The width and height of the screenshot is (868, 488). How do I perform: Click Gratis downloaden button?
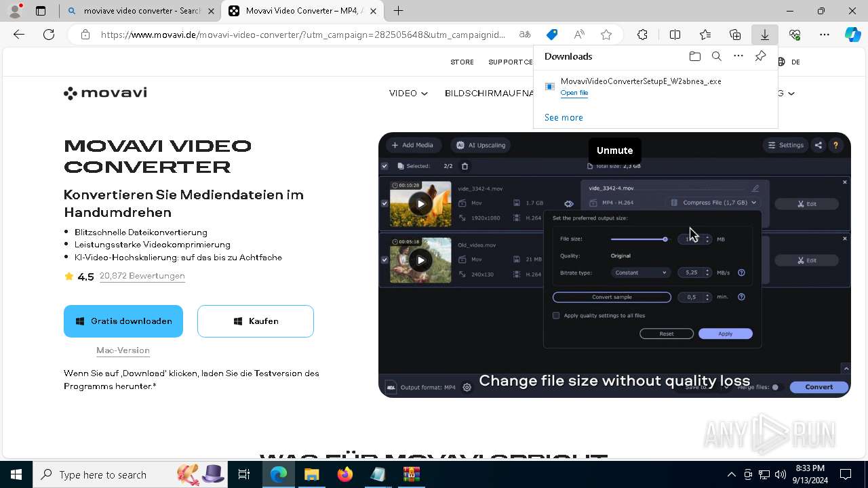[123, 321]
